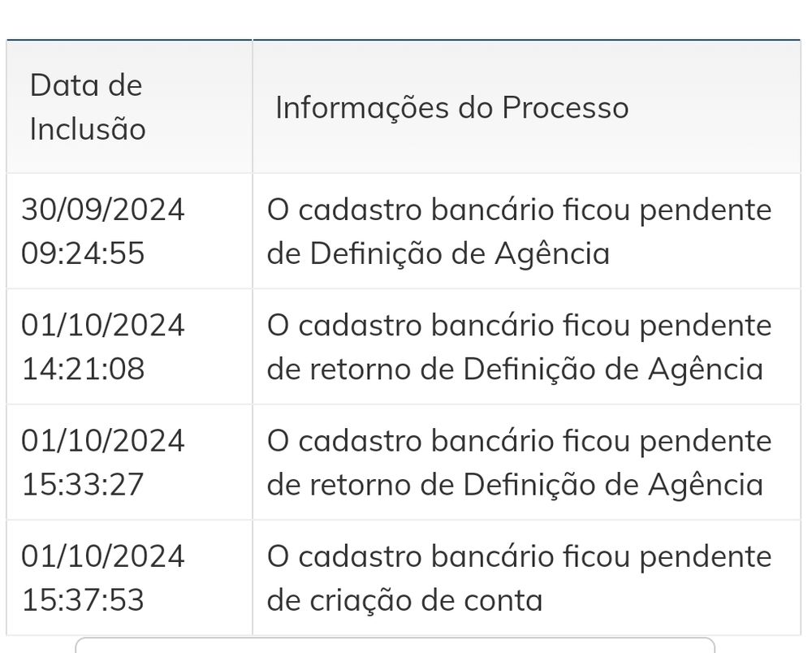Click the 'pendente de criação de conta' text

pyautogui.click(x=519, y=578)
